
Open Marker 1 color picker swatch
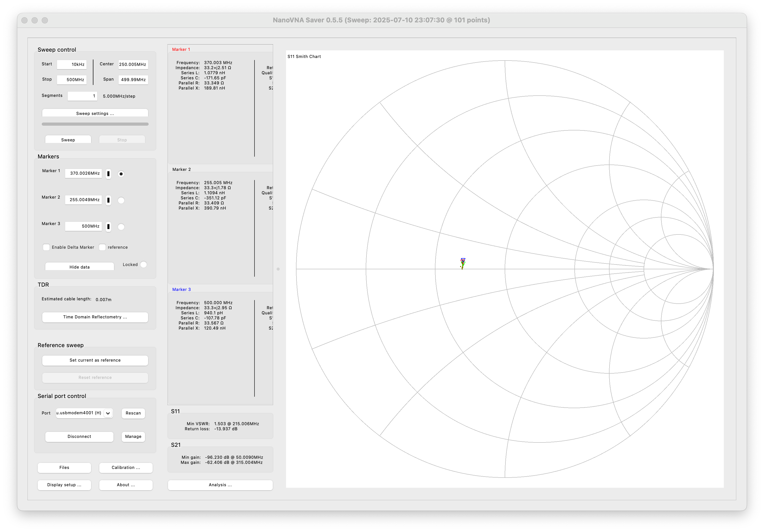click(x=108, y=174)
